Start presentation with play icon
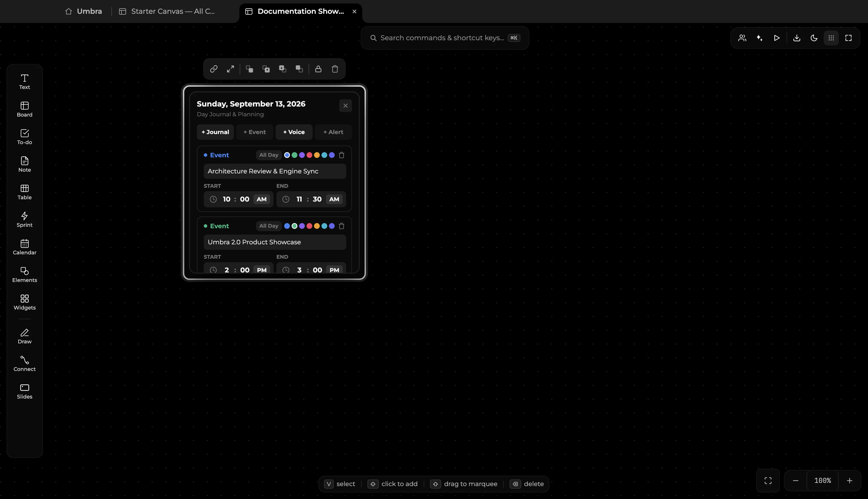This screenshot has height=499, width=868. [x=776, y=38]
